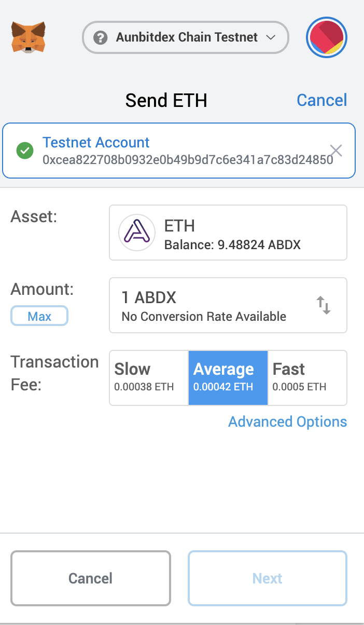Viewport: 364px width, 625px height.
Task: Click the ABDX asset logo icon
Action: [137, 233]
